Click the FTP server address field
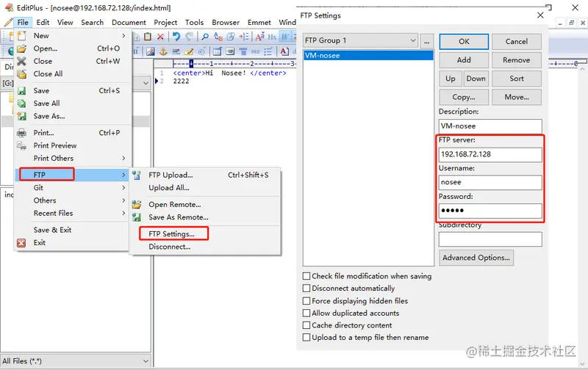The image size is (588, 370). point(490,154)
